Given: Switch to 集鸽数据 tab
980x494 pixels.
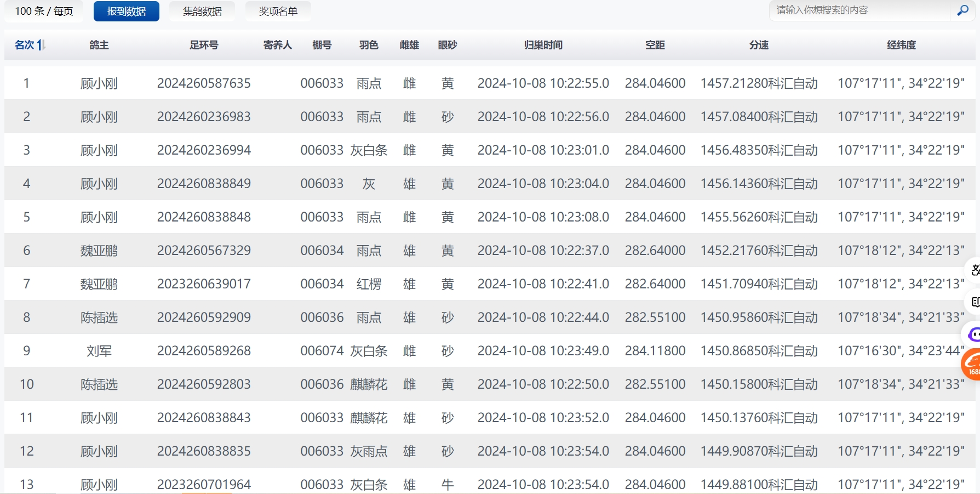Looking at the screenshot, I should click(202, 11).
